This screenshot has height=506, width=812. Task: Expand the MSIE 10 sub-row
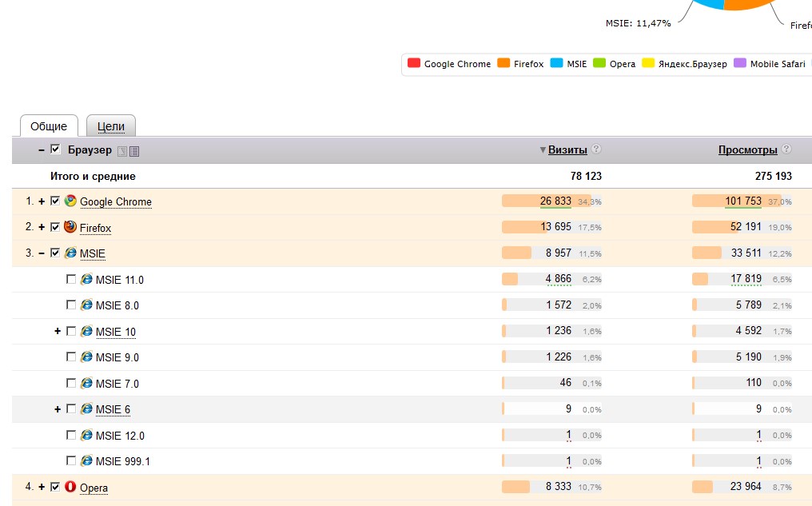58,331
